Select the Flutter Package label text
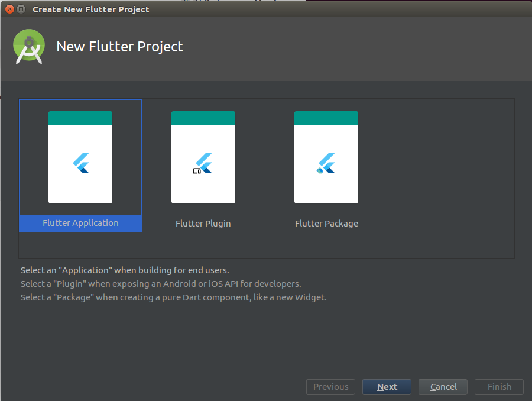532x401 pixels. [x=326, y=223]
